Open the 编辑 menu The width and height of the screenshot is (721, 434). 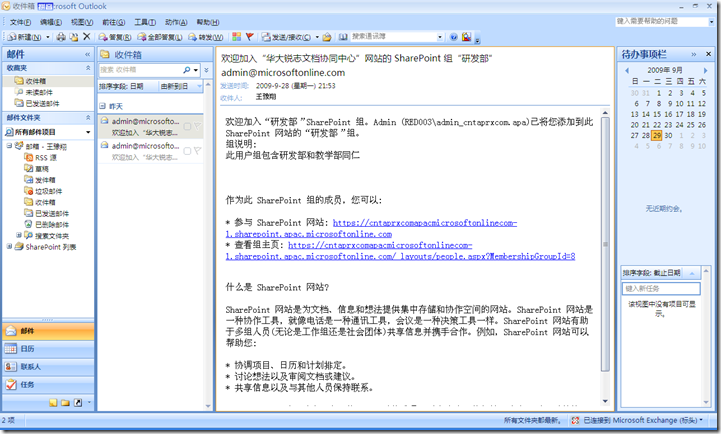click(51, 22)
